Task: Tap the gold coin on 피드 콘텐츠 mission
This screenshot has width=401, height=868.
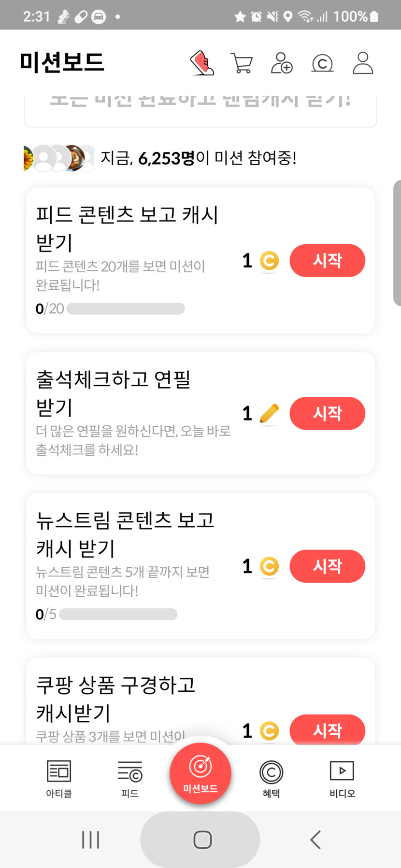Action: coord(269,261)
